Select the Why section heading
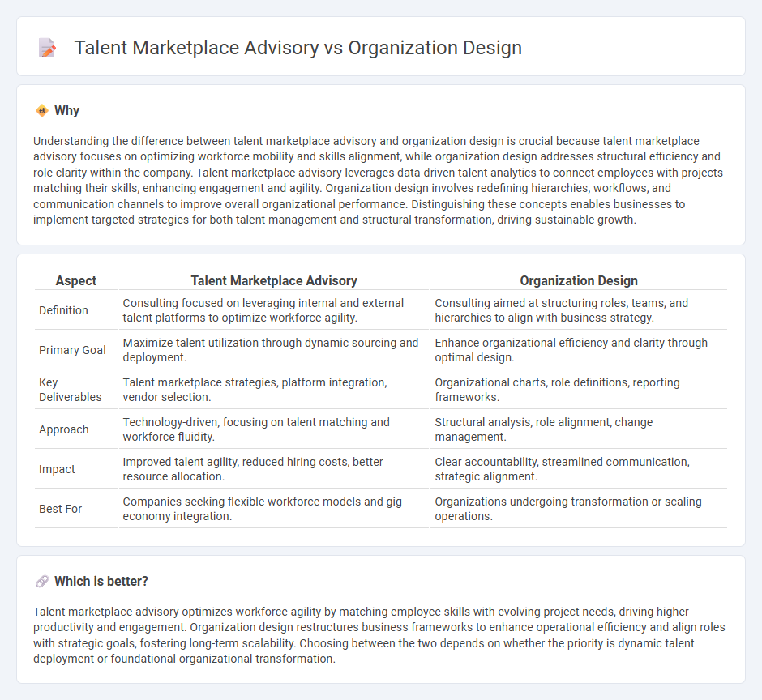The height and width of the screenshot is (700, 762). 66,110
